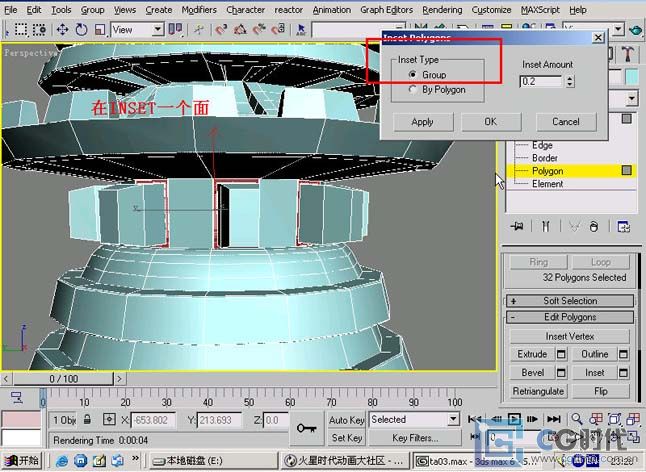646x472 pixels.
Task: Toggle the 3D snaps magnet icon
Action: [x=222, y=30]
